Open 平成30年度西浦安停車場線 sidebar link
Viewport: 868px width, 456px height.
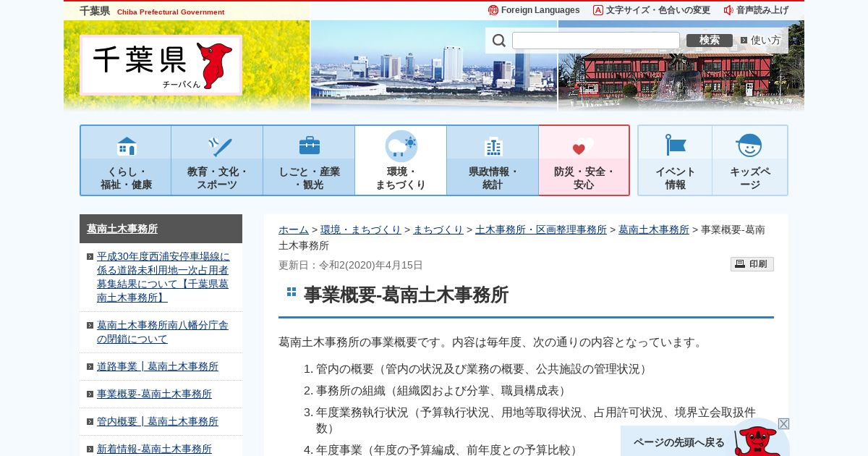pyautogui.click(x=163, y=277)
